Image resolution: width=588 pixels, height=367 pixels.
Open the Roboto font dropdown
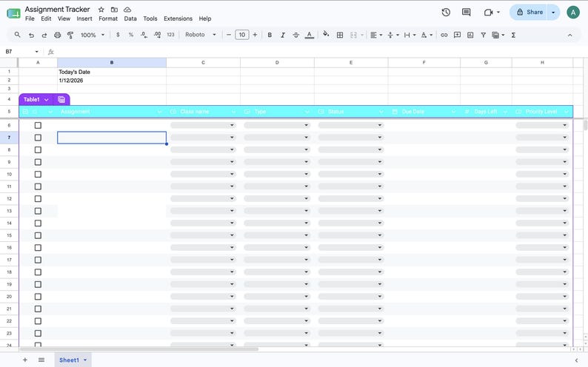tap(201, 35)
